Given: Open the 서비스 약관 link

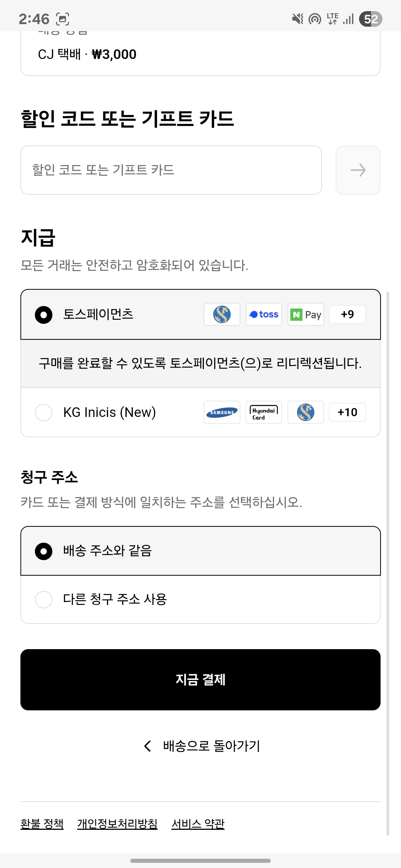Looking at the screenshot, I should [198, 824].
